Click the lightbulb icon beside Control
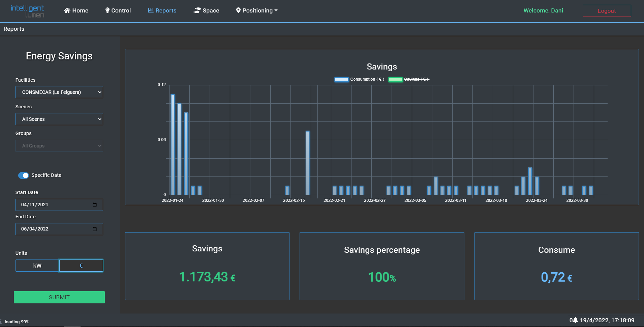The image size is (644, 327). click(x=107, y=10)
